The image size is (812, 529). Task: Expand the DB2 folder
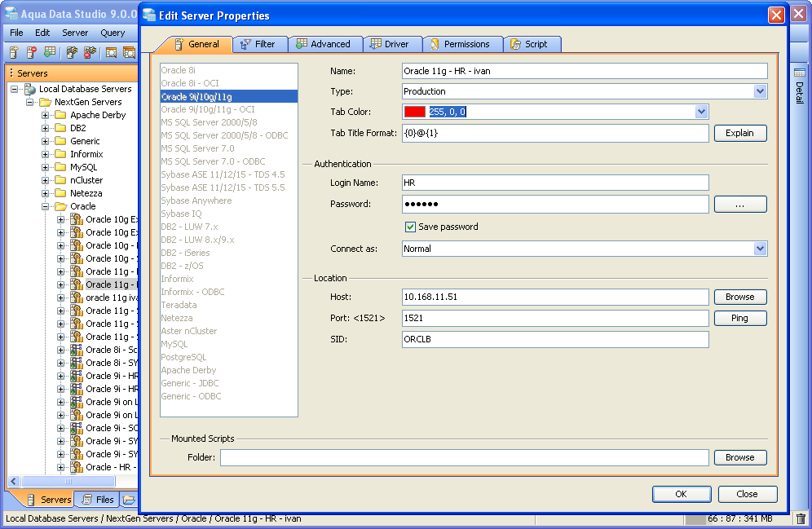(46, 128)
